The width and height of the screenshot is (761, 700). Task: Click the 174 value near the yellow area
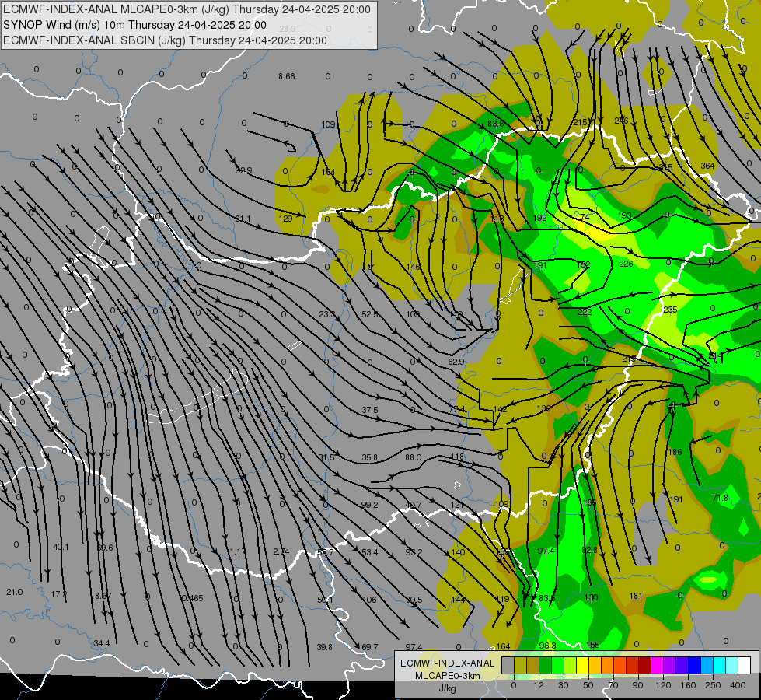(582, 217)
